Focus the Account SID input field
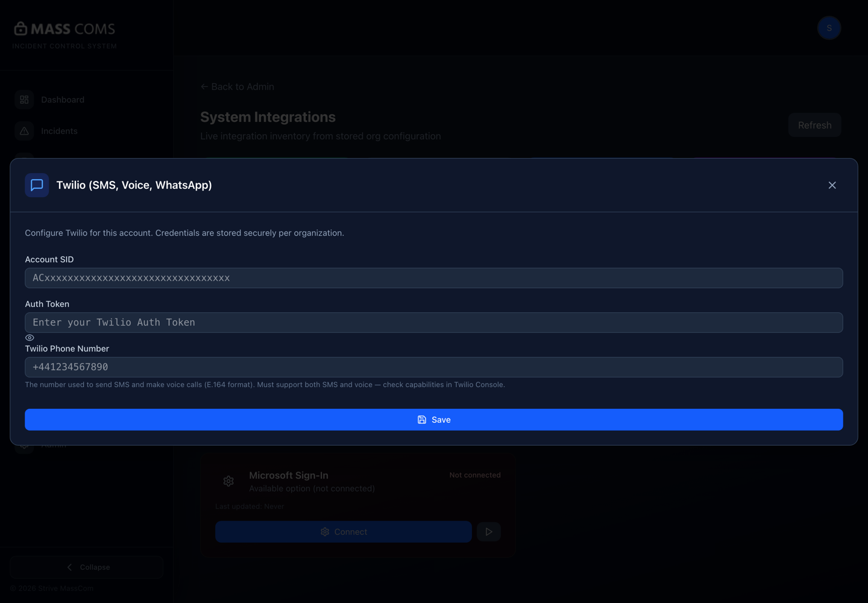 tap(433, 278)
